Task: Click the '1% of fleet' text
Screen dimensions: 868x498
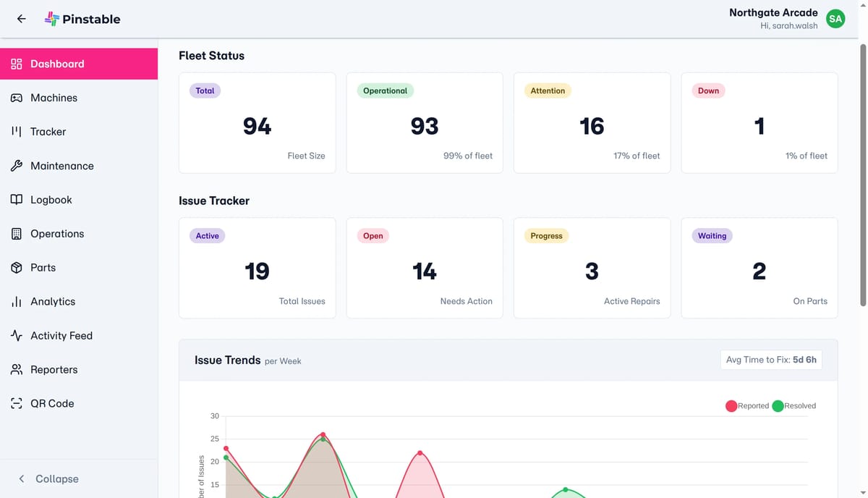Action: [x=807, y=156]
